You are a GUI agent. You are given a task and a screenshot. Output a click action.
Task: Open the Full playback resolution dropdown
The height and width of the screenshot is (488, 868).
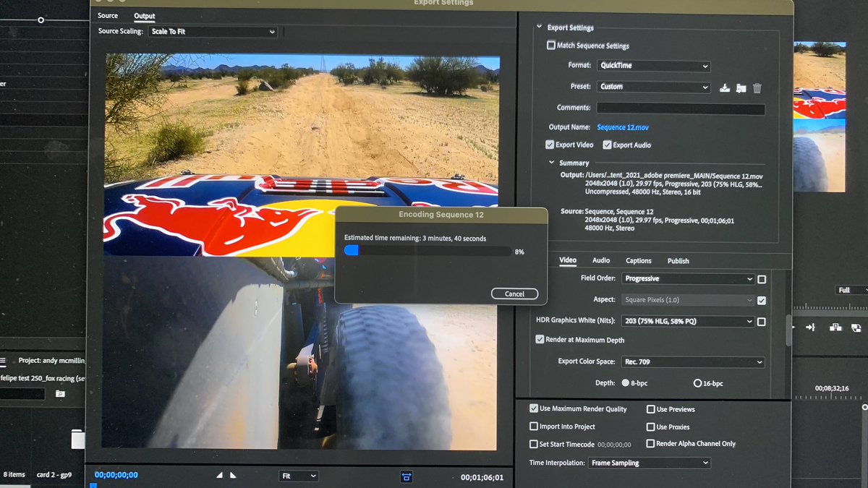coord(851,290)
